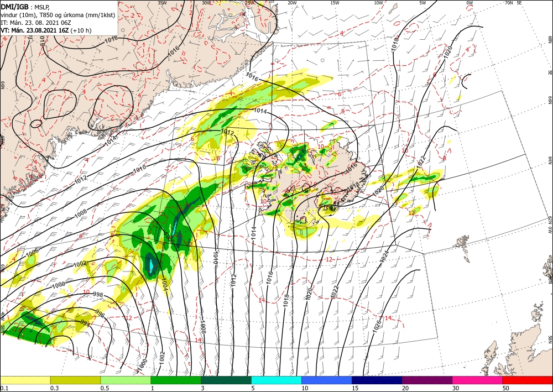The image size is (553, 392).
Task: Click the '20W' longitude label
Action: tap(292, 3)
